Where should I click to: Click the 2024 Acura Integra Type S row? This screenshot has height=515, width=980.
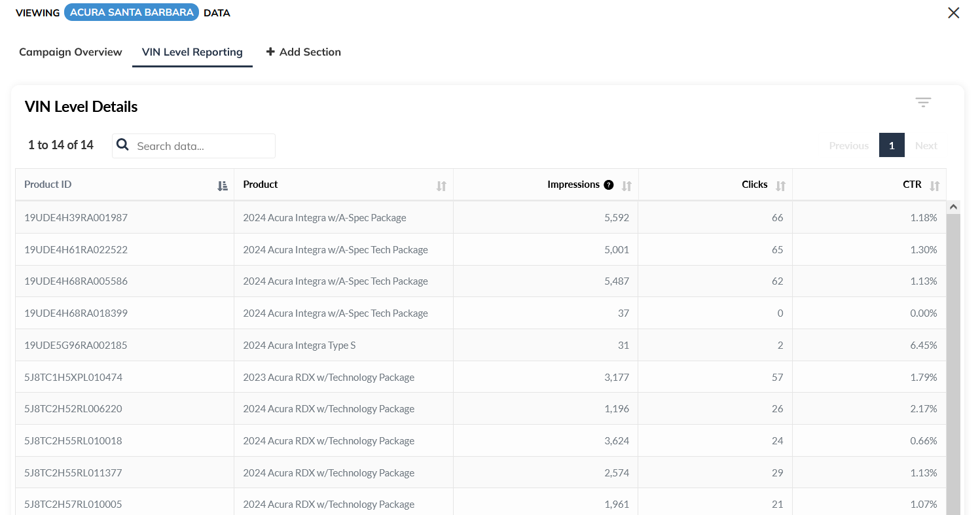[x=299, y=346]
